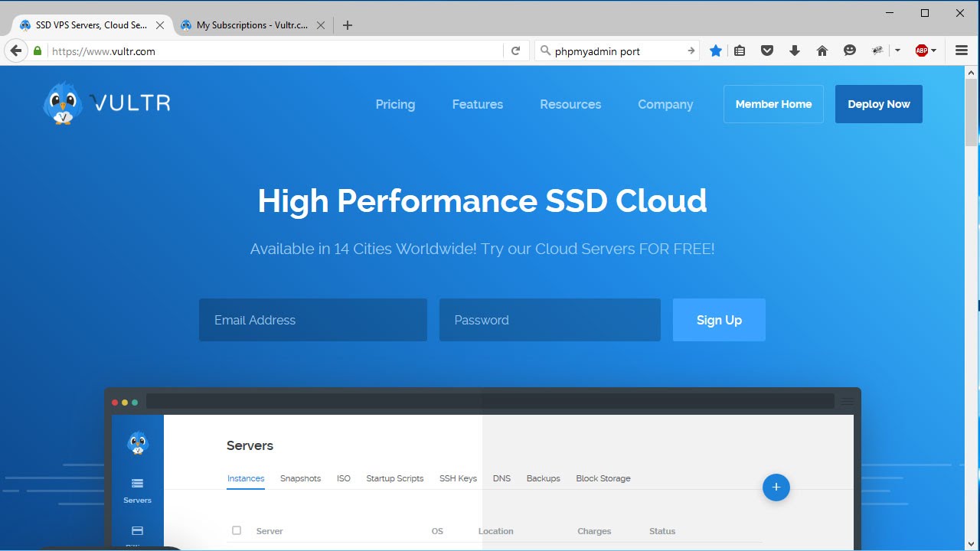
Task: Click the URL address bar
Action: [x=276, y=51]
